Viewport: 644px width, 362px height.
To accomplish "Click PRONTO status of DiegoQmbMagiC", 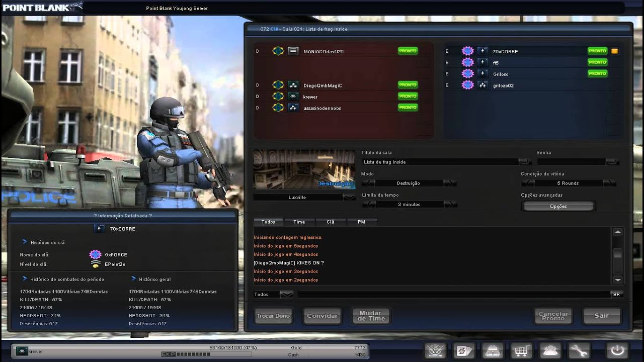I will (x=408, y=85).
